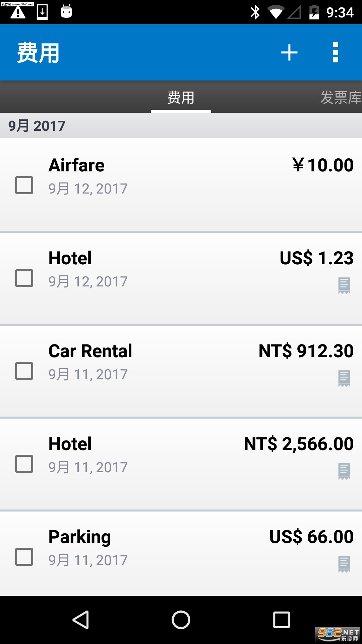The image size is (362, 644).
Task: Open recent apps square button
Action: point(281,620)
